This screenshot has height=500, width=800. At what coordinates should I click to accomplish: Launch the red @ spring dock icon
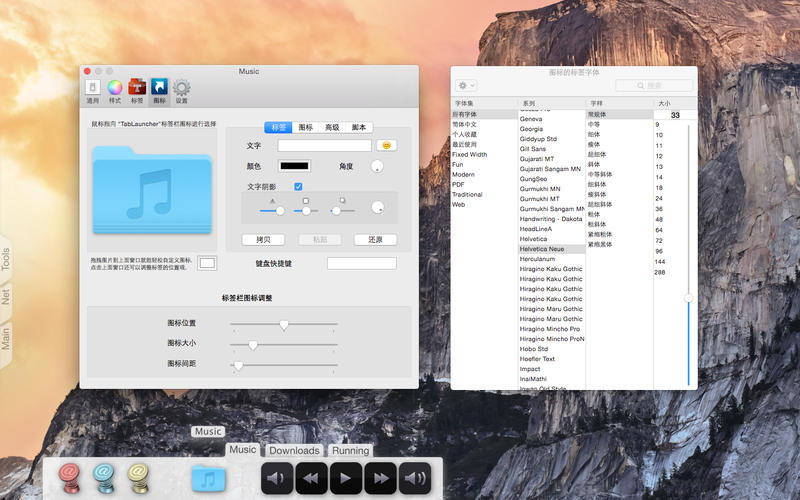click(x=69, y=478)
